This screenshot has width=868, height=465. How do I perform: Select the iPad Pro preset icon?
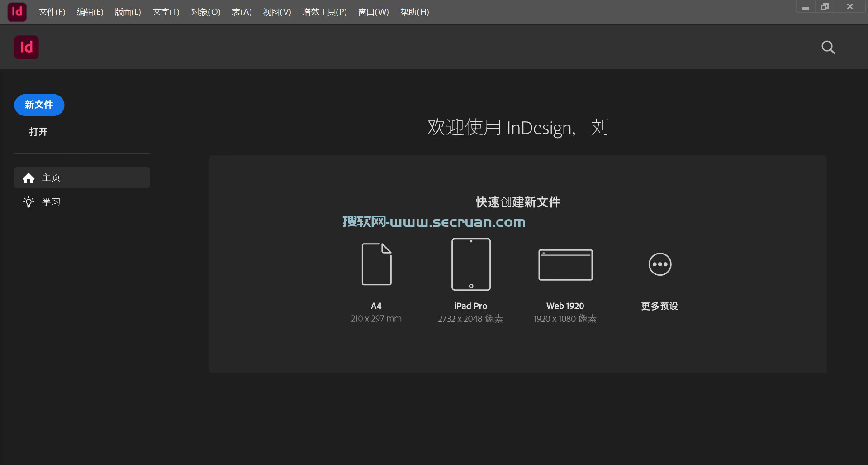(x=471, y=264)
